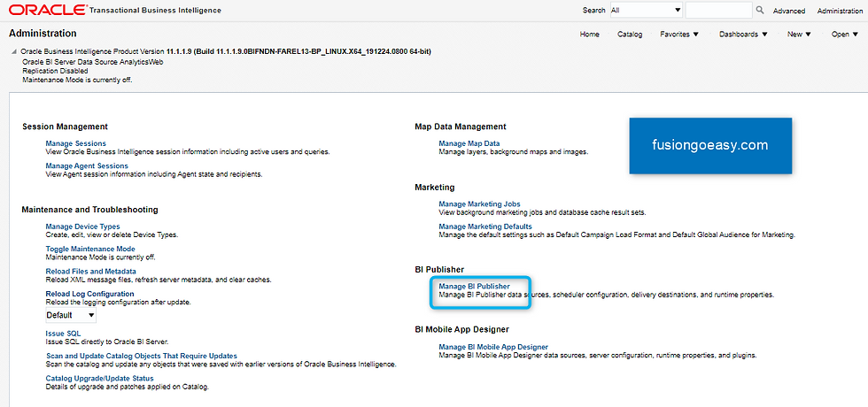The width and height of the screenshot is (868, 407).
Task: Click the BI Mobile App Designer heading
Action: click(x=461, y=329)
